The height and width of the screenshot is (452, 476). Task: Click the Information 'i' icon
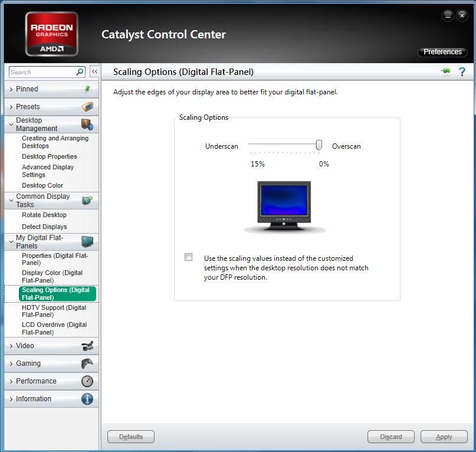87,399
